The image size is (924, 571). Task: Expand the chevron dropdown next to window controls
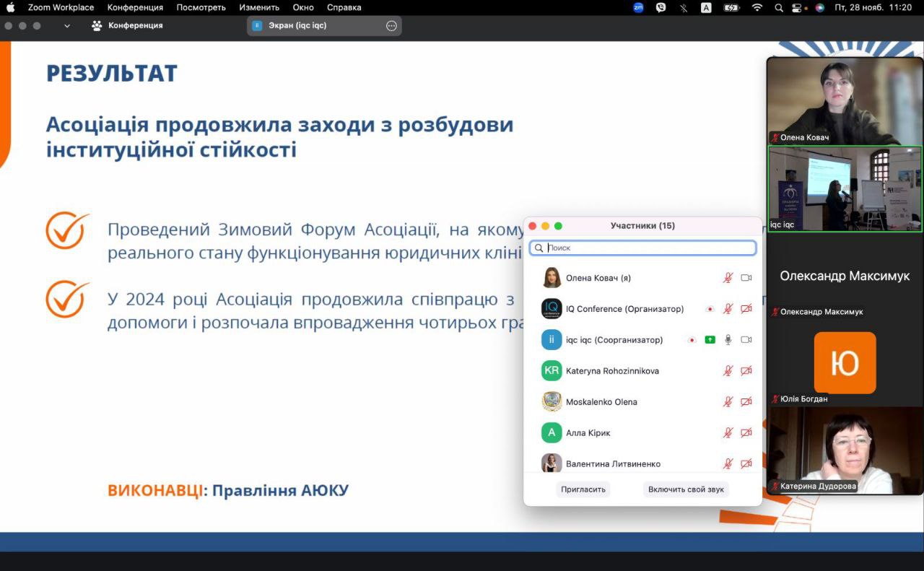pos(67,25)
